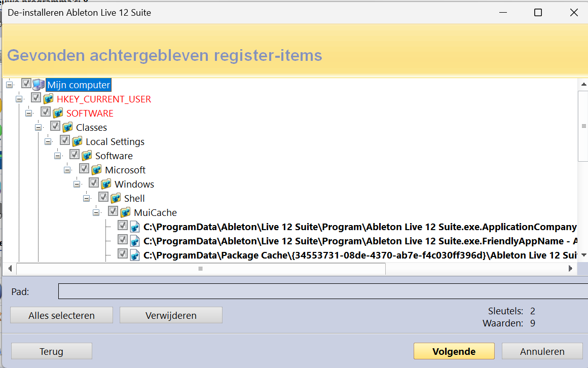Click the Software folder icon under Local Settings
This screenshot has width=588, height=368.
coord(87,156)
